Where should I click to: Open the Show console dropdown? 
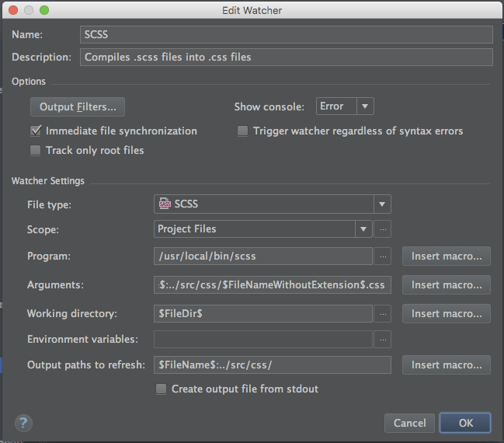[346, 106]
